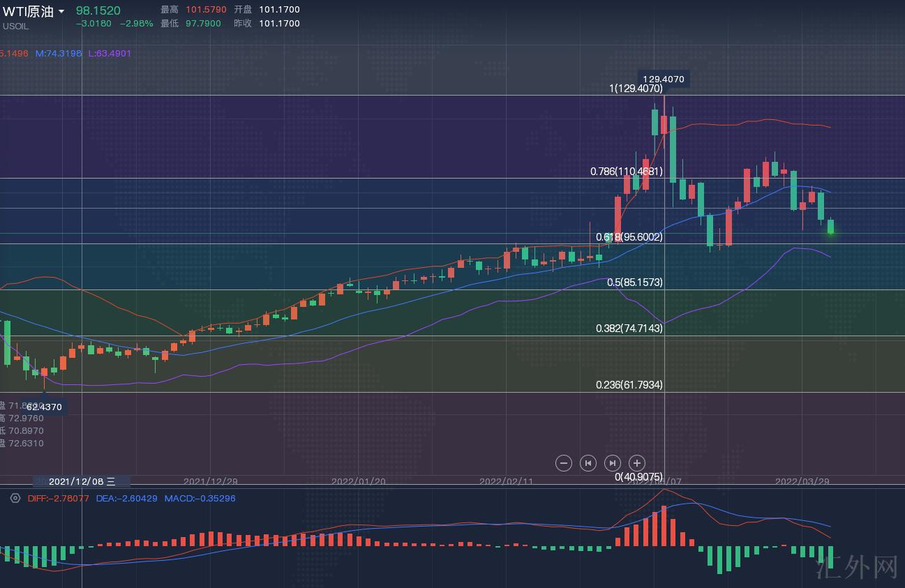Click the Bollinger M:74.3198 middle band label
The image size is (905, 588).
[x=58, y=53]
